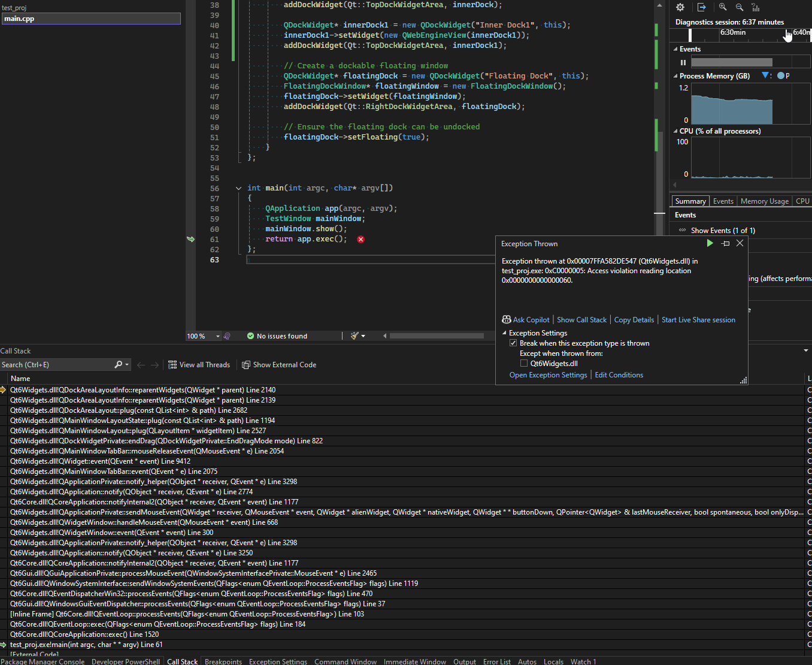Open Diagnostic Tools settings gear
Viewport: 812px width, 665px height.
coord(680,7)
